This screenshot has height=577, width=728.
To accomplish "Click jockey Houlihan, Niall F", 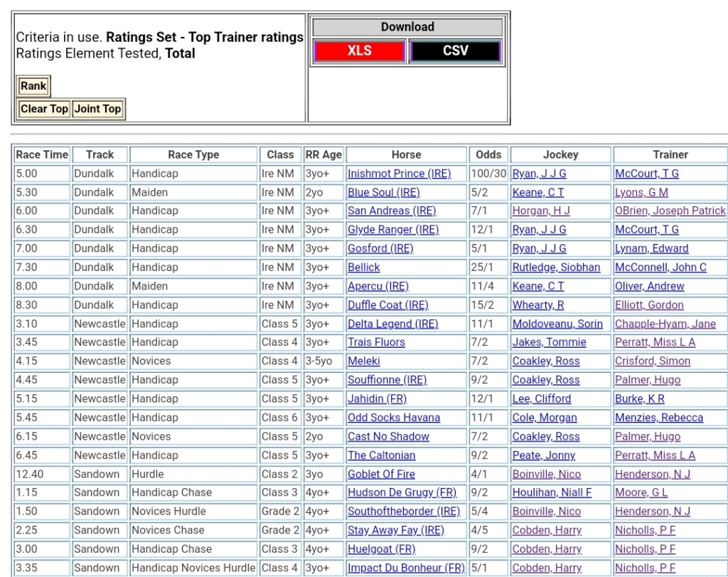I will [x=552, y=492].
